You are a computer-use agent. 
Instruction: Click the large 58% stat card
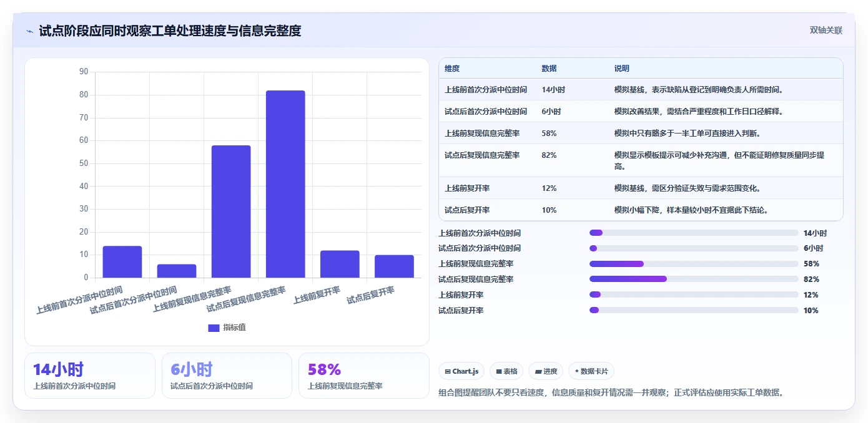tap(364, 376)
